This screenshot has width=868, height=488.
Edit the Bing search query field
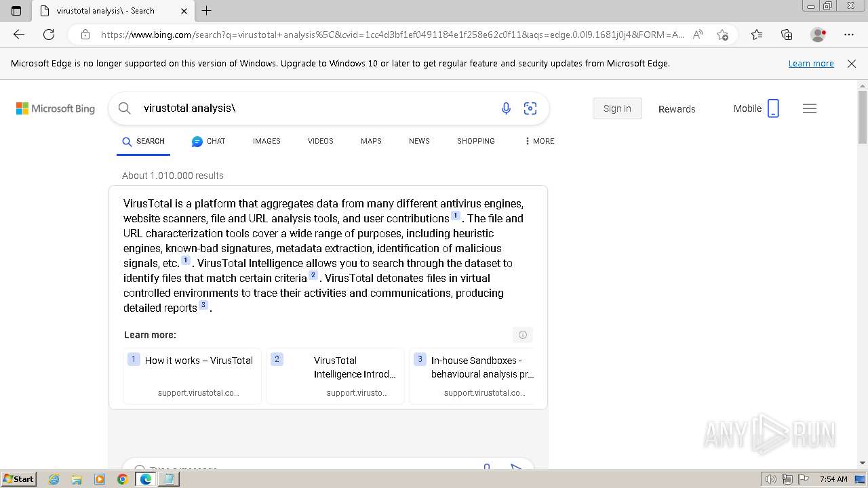coord(315,108)
